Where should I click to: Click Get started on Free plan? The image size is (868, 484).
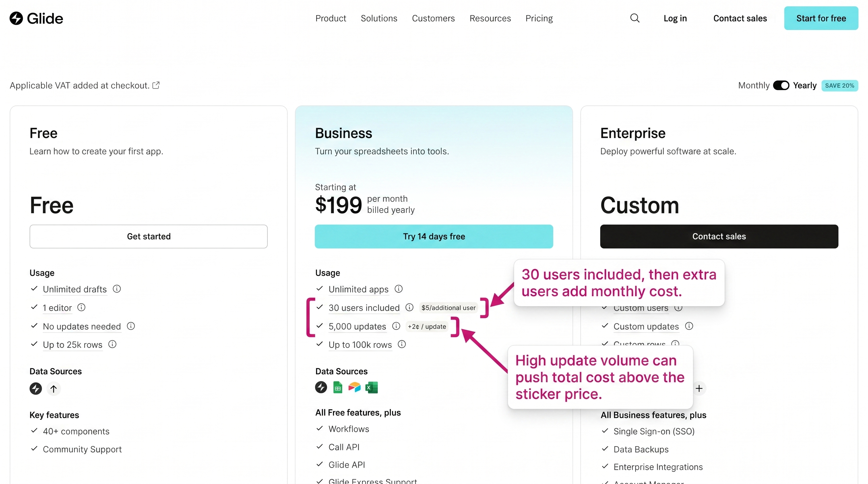point(149,236)
